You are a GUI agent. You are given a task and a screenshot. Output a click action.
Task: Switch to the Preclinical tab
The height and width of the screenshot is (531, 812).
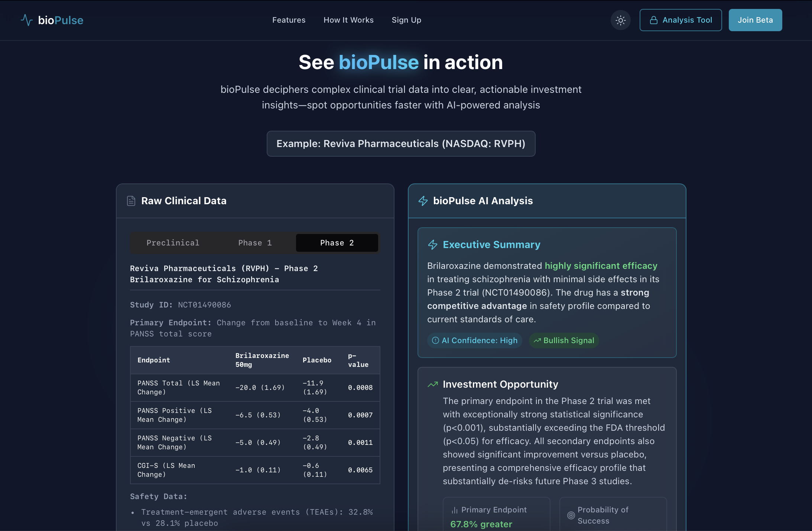tap(173, 243)
